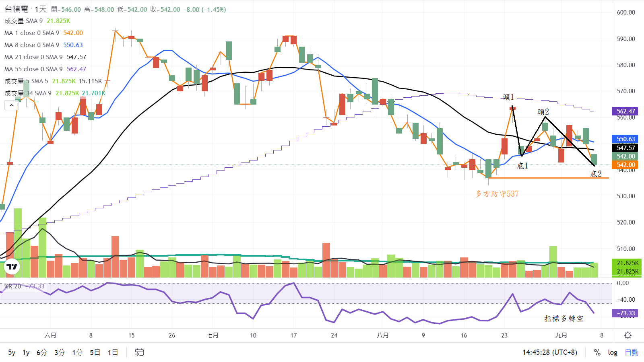Open chart settings gear icon

coord(627,335)
